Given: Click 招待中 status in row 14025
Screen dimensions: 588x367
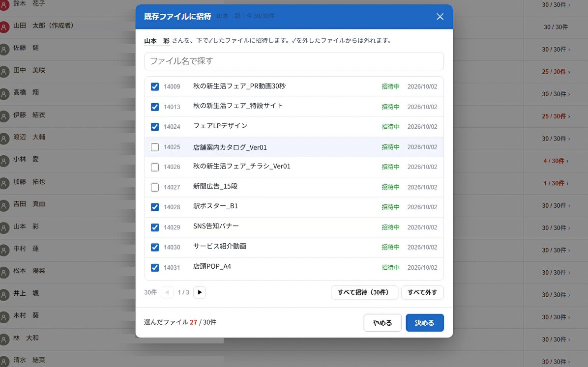Looking at the screenshot, I should coord(390,147).
